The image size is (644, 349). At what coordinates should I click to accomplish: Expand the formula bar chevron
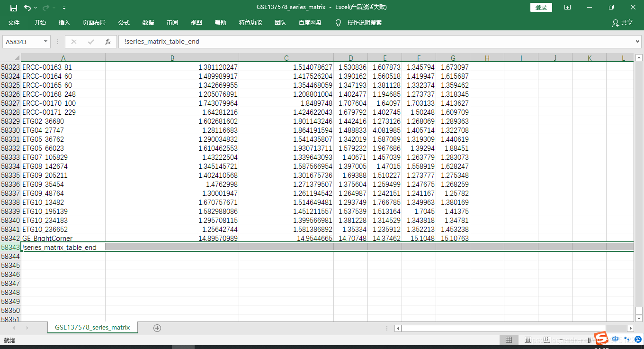coord(637,42)
